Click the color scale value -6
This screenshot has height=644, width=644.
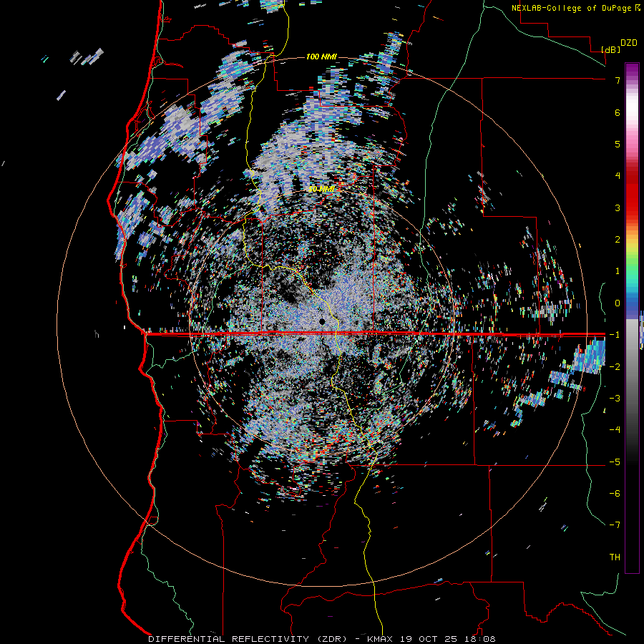[615, 494]
